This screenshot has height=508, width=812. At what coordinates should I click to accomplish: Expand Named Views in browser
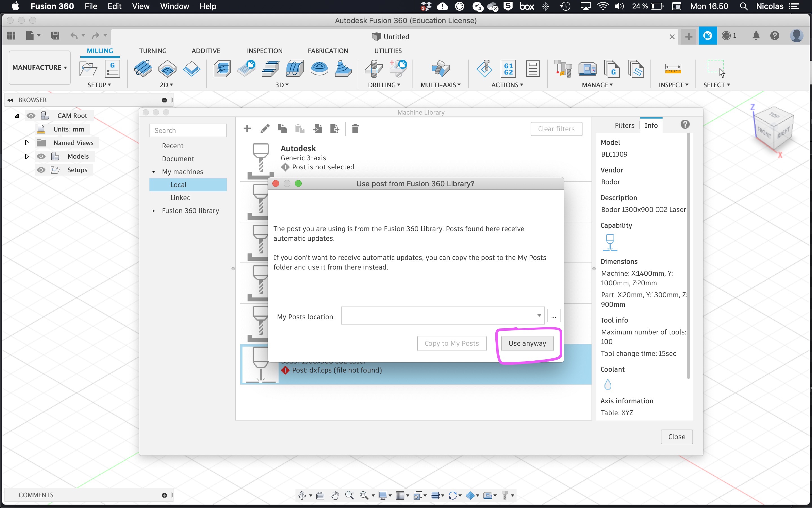click(27, 143)
